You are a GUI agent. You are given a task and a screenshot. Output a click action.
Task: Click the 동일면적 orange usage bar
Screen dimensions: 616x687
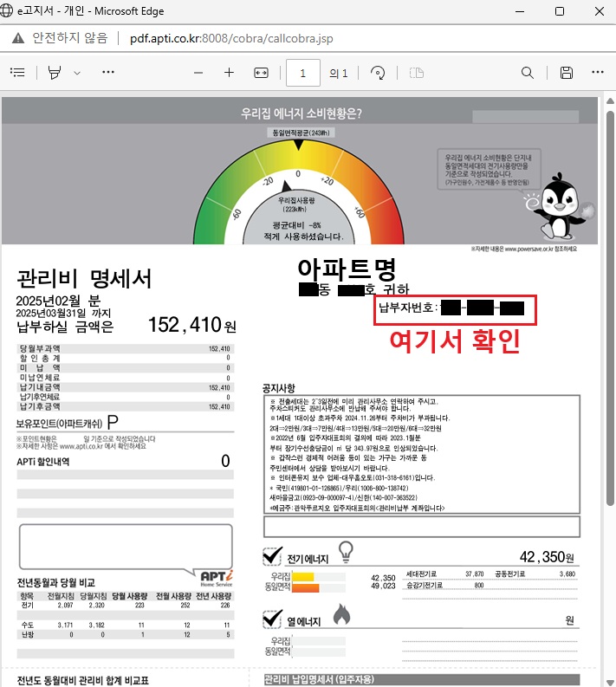point(305,587)
